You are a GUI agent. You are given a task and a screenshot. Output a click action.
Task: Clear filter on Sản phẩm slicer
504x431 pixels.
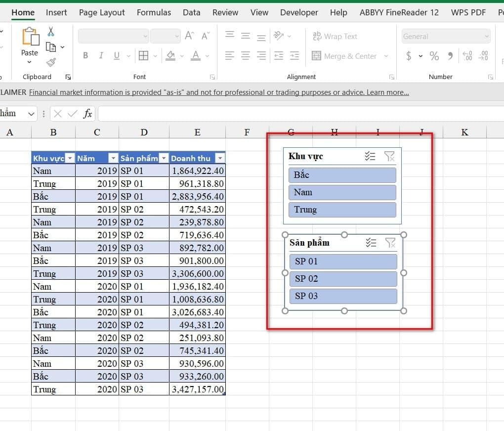(390, 243)
